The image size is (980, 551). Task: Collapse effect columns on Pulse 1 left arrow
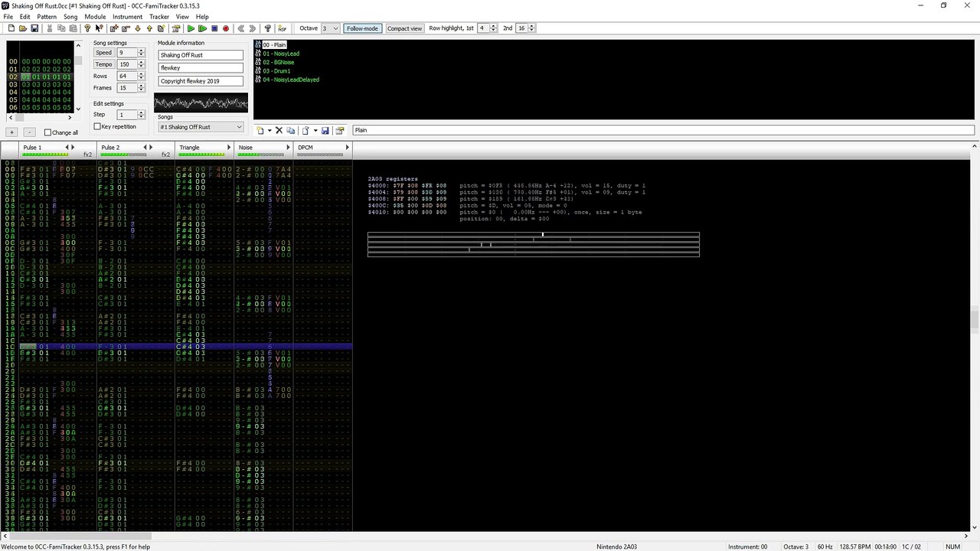[x=67, y=147]
